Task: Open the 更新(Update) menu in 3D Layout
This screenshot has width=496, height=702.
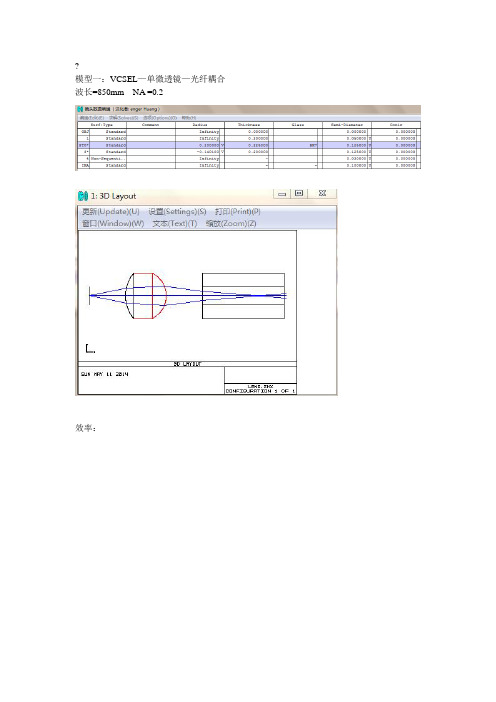Action: point(111,211)
